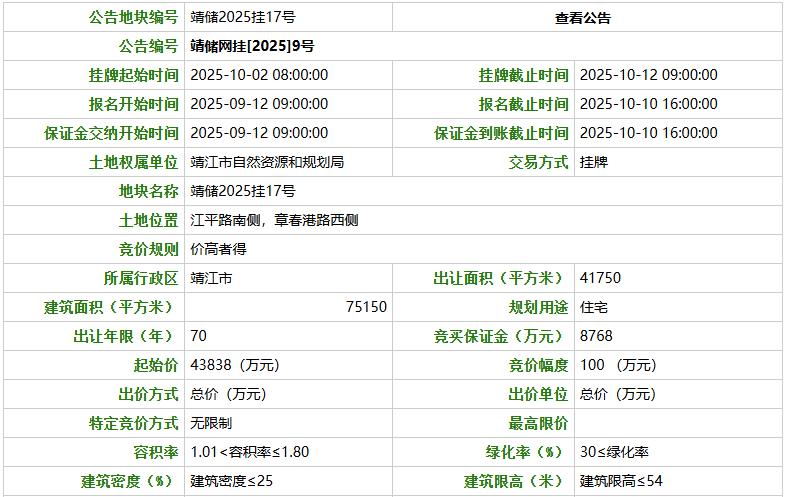This screenshot has width=785, height=497.
Task: Click the 挂牌截止时间 label
Action: pos(524,75)
